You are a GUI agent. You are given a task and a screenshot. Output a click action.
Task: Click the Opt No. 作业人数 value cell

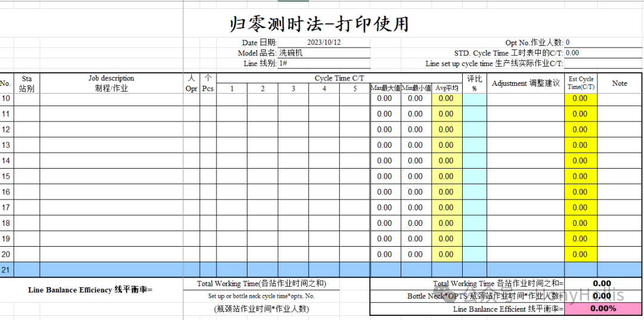coord(602,42)
